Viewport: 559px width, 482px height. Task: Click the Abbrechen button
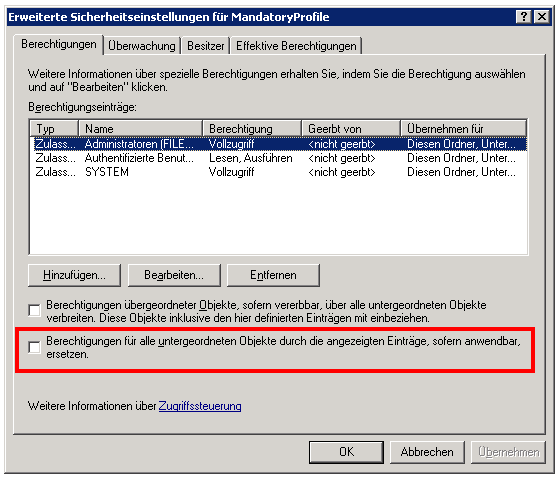tap(427, 452)
